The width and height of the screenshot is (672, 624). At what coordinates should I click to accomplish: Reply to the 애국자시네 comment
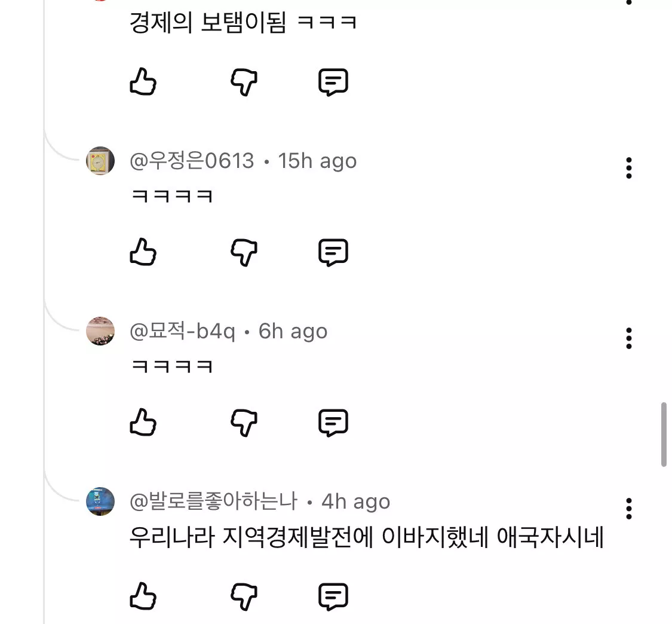(333, 596)
